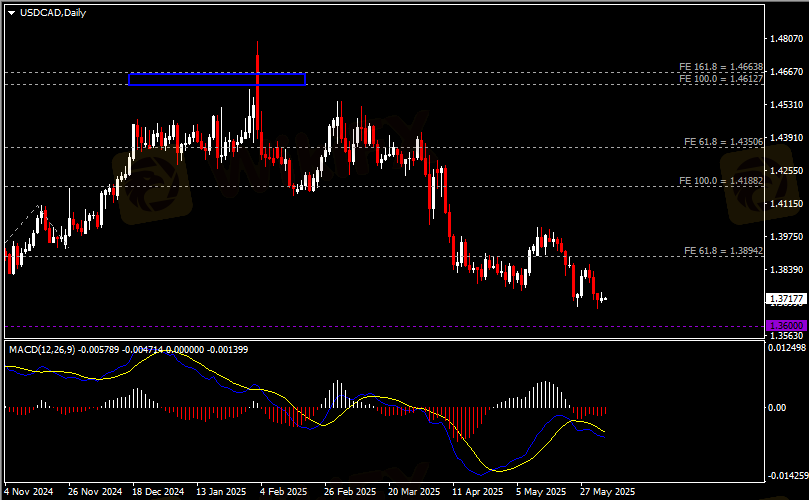The image size is (809, 500).
Task: Click the FE 100.0 = 1.46127 label
Action: (721, 79)
